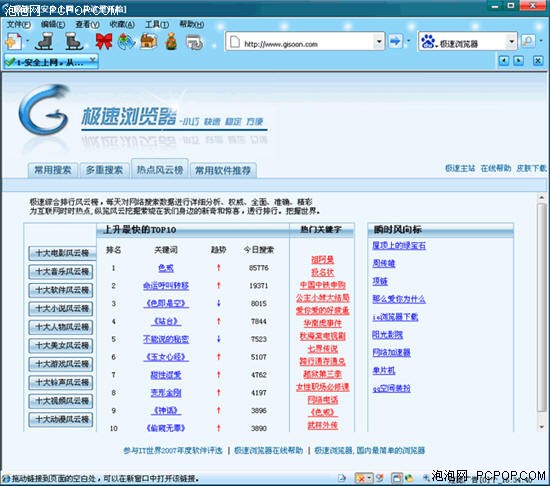This screenshot has width=550, height=486.
Task: Open the red 七界传说 hot keyword link
Action: [323, 349]
